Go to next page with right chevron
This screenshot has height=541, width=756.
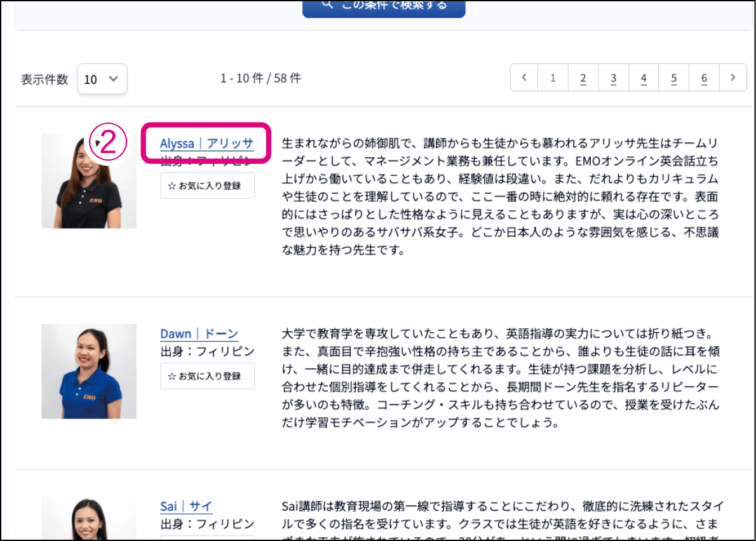pos(733,77)
